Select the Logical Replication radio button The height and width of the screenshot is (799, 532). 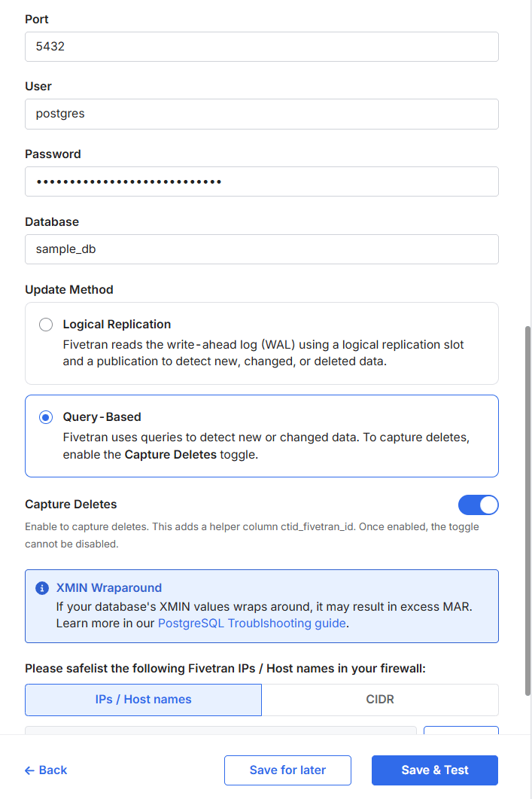(46, 325)
